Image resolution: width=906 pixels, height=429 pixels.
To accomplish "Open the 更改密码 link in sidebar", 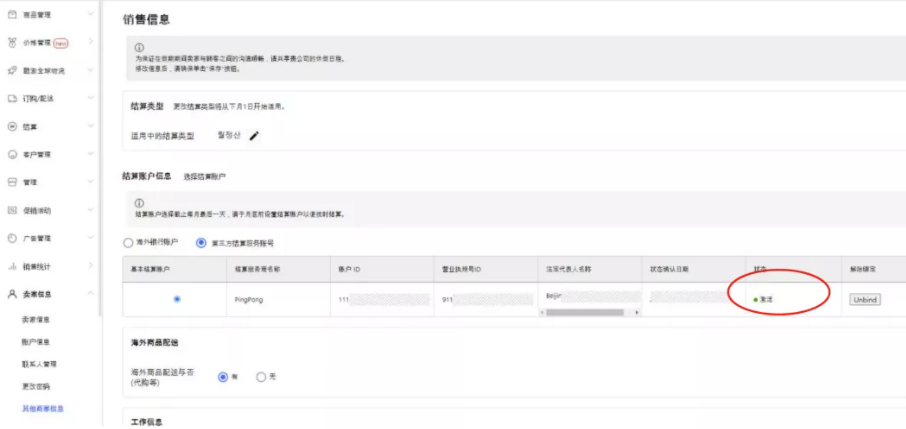I will pos(37,386).
